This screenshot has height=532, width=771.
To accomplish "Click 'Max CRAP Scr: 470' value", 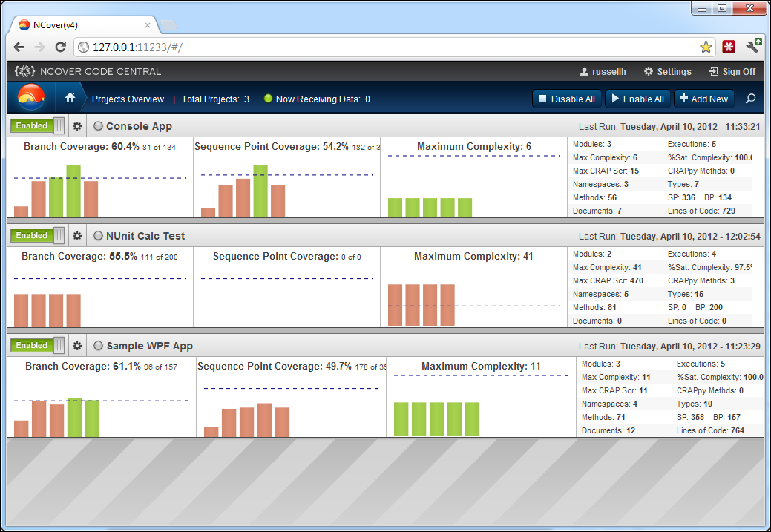I will pyautogui.click(x=608, y=280).
